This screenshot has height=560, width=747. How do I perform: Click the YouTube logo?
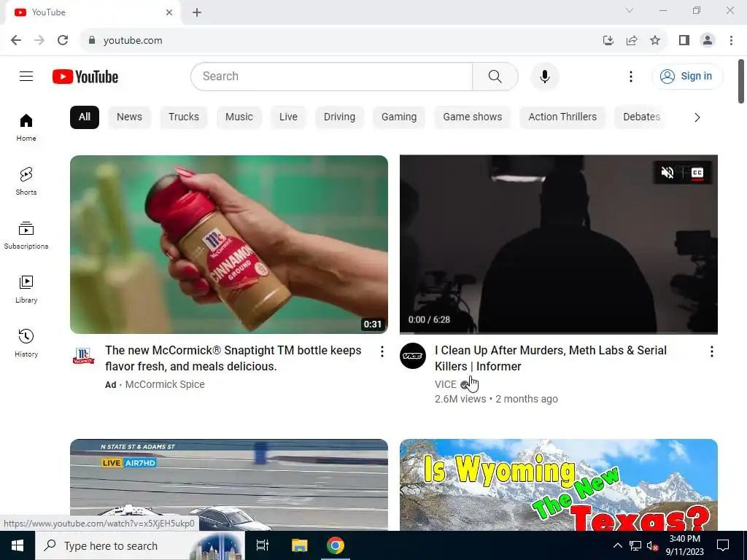pos(85,77)
